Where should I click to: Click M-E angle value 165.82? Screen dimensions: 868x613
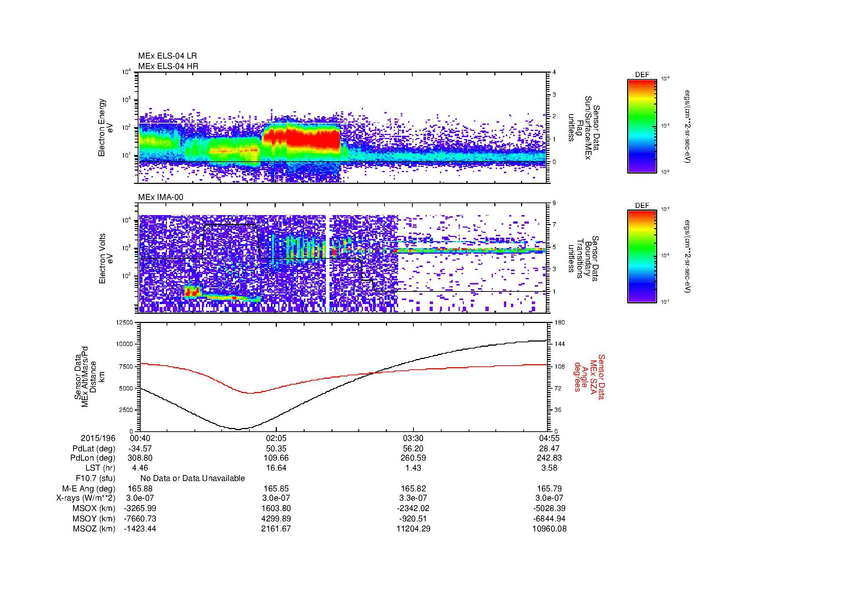click(413, 489)
